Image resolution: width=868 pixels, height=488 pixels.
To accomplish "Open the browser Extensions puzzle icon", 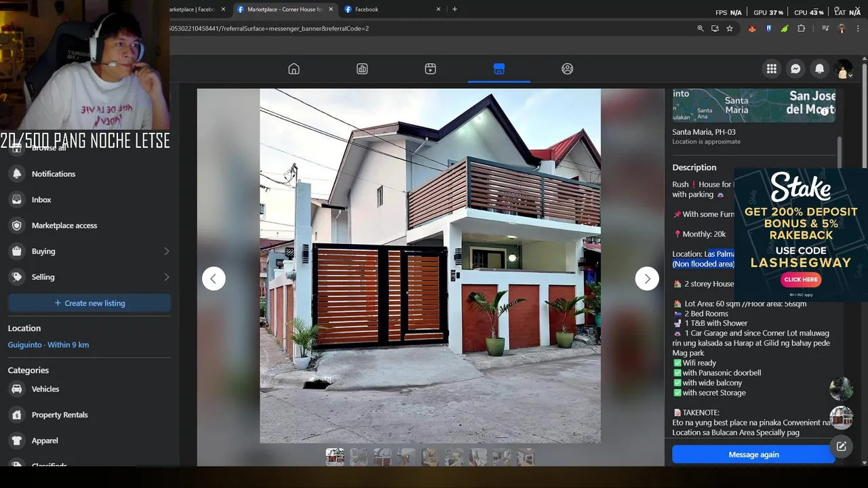I will 802,28.
